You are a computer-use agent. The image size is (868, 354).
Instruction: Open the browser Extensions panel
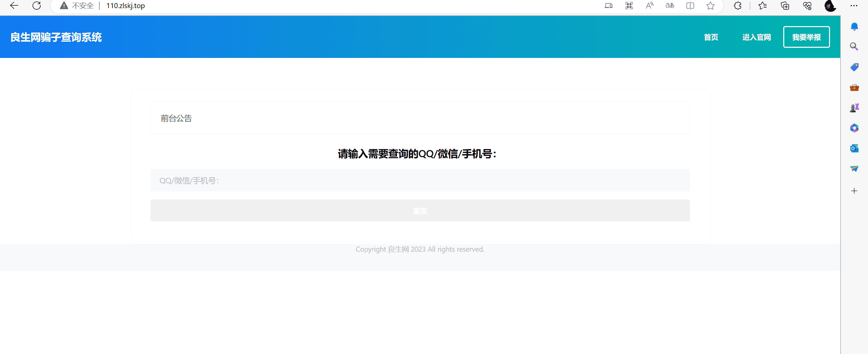pos(737,5)
